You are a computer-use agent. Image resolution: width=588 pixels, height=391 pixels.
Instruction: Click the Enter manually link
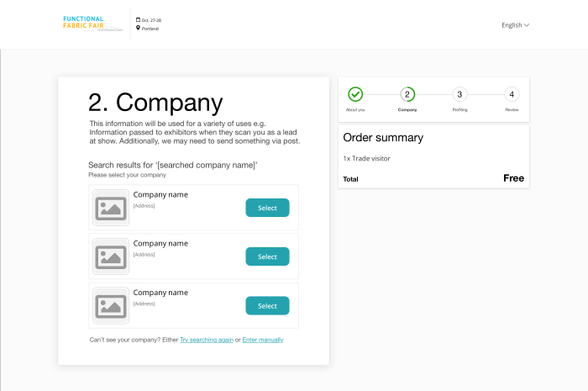263,340
